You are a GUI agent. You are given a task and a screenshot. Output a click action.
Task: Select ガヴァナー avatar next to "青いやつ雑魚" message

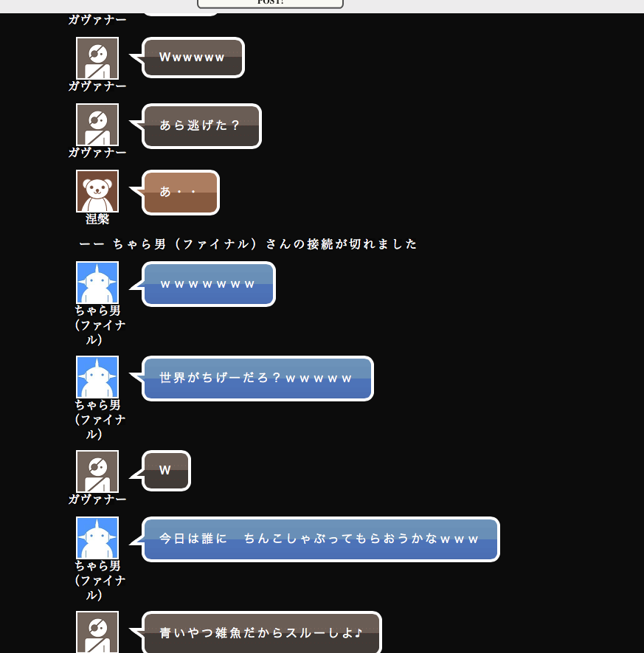click(97, 632)
